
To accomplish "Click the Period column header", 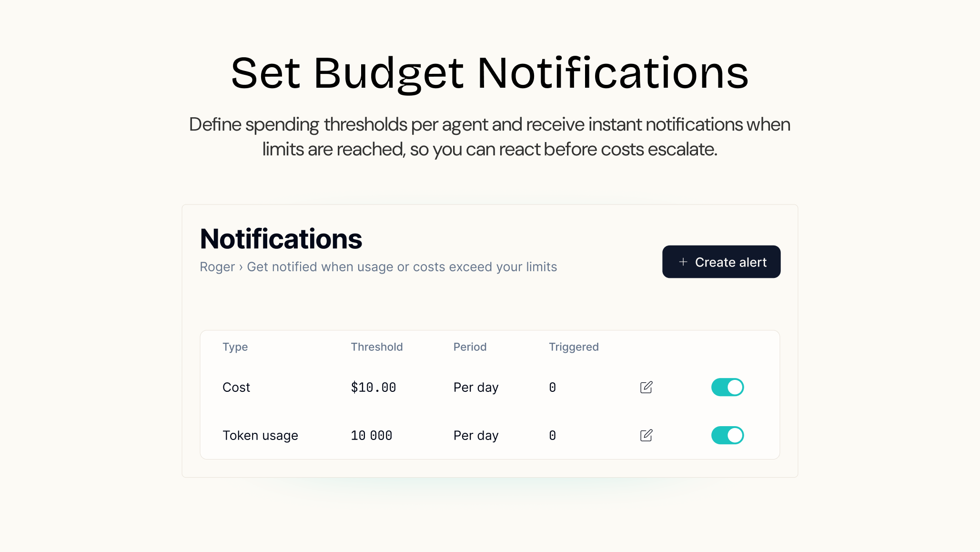I will coord(470,347).
